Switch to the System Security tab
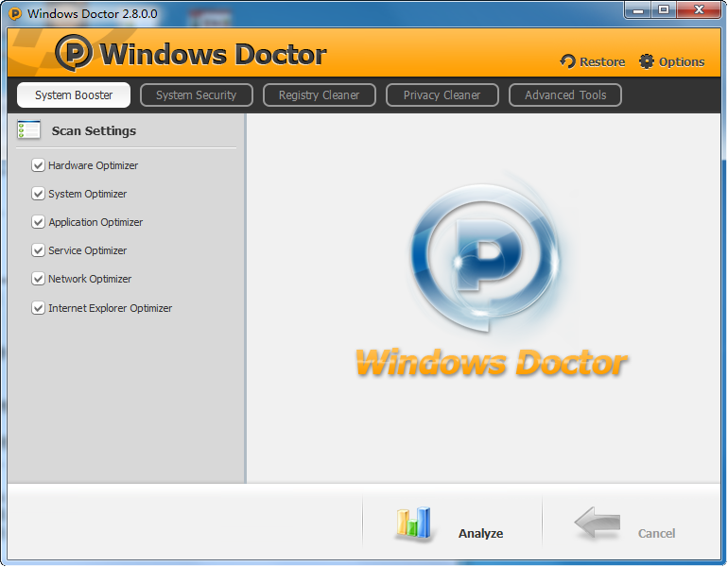 pos(196,95)
